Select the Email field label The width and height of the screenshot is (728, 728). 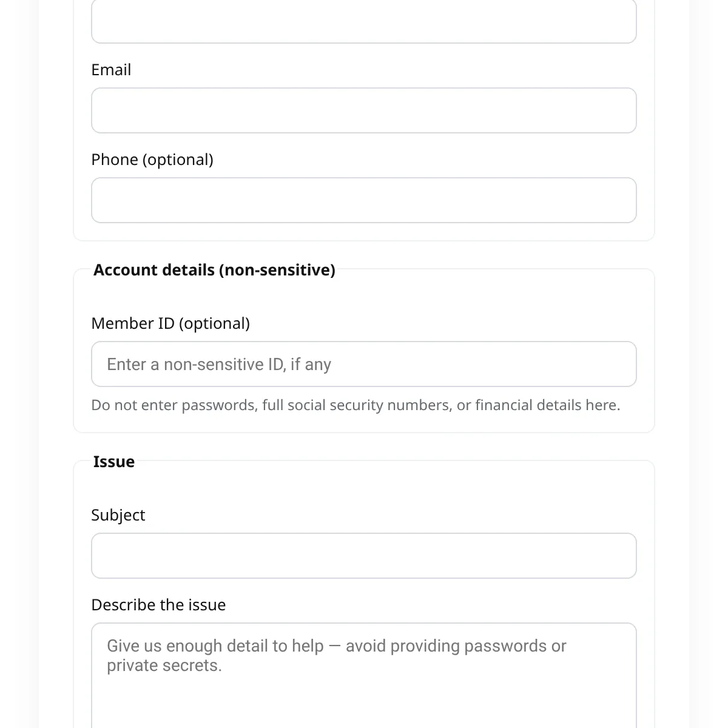click(x=111, y=70)
